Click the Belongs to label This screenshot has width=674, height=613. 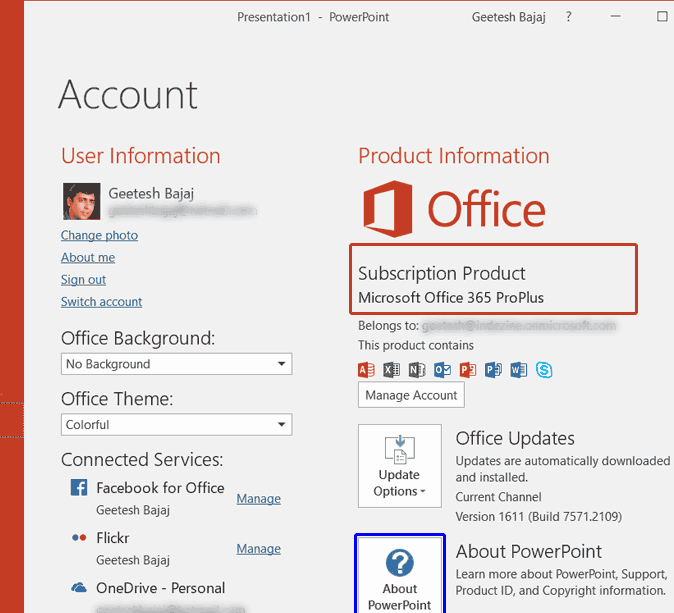[388, 325]
